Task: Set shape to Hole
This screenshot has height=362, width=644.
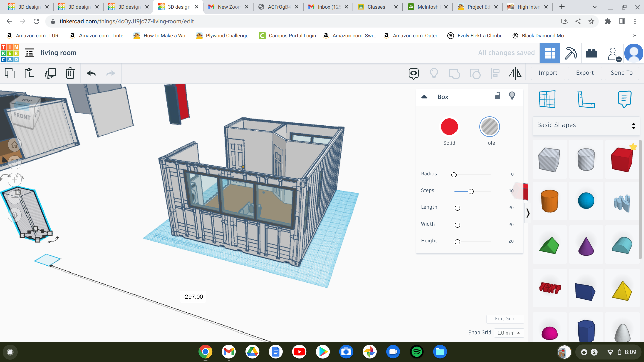Action: [x=489, y=127]
